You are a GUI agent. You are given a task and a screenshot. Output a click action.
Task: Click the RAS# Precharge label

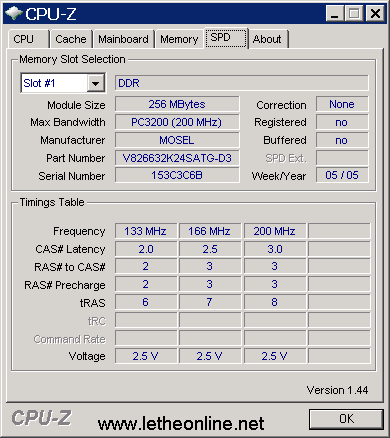(x=65, y=285)
